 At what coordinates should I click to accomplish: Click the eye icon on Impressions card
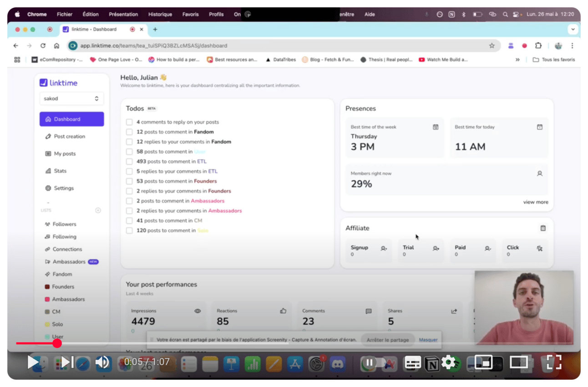[198, 311]
